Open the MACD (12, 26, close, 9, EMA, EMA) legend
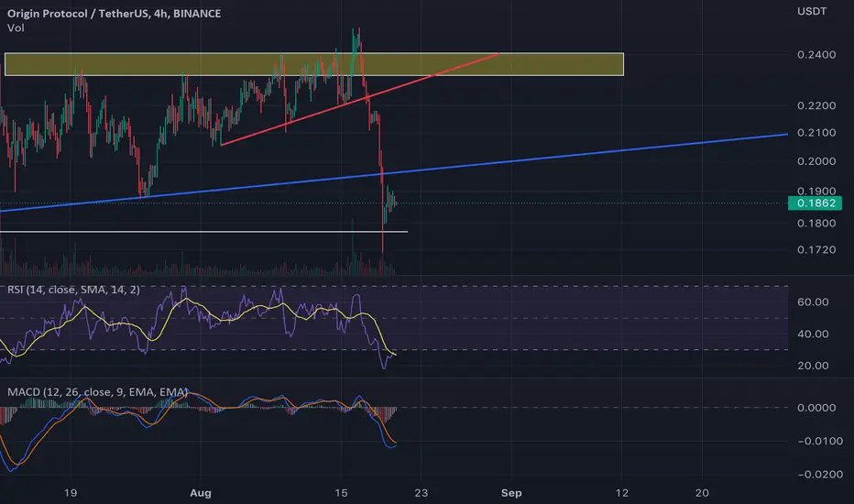Image resolution: width=854 pixels, height=504 pixels. [x=98, y=392]
